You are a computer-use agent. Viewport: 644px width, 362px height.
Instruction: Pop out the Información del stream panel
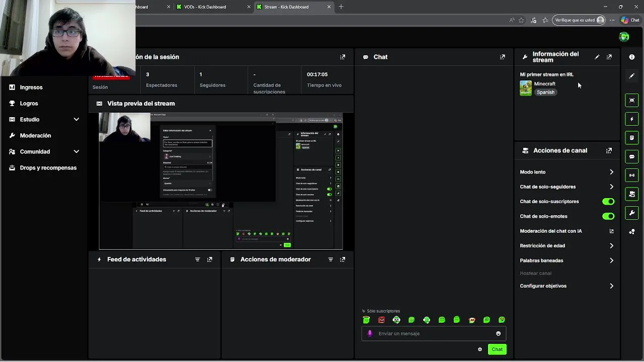[x=609, y=57]
